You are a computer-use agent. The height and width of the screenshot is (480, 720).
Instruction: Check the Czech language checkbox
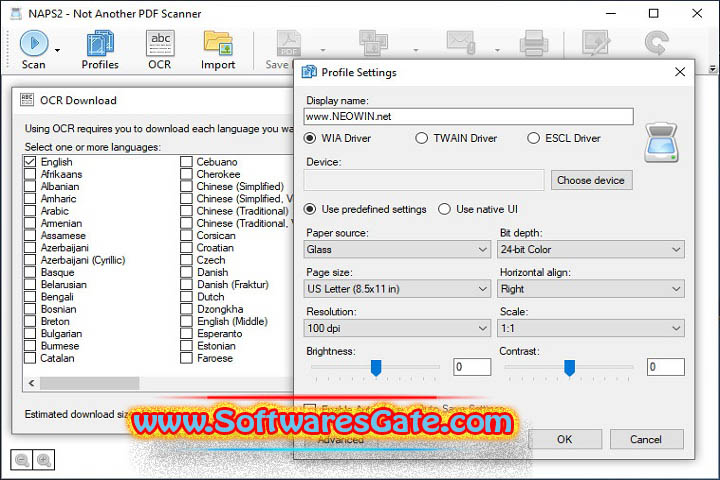pos(186,260)
